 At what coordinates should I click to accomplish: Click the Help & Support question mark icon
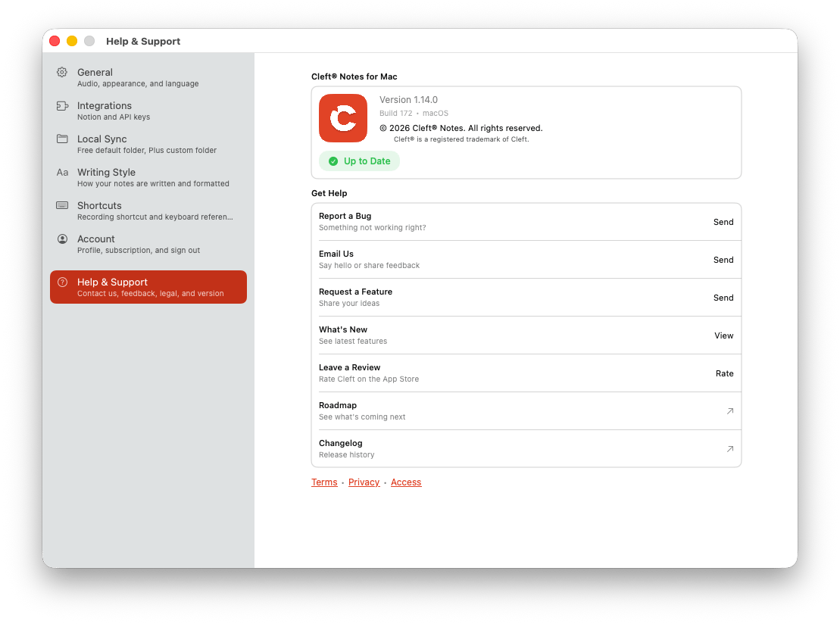pyautogui.click(x=62, y=282)
